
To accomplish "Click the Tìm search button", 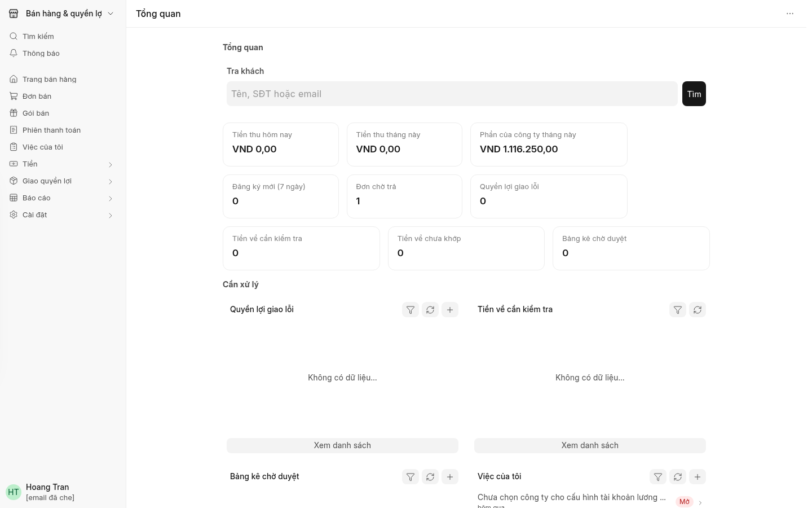I will [x=694, y=94].
